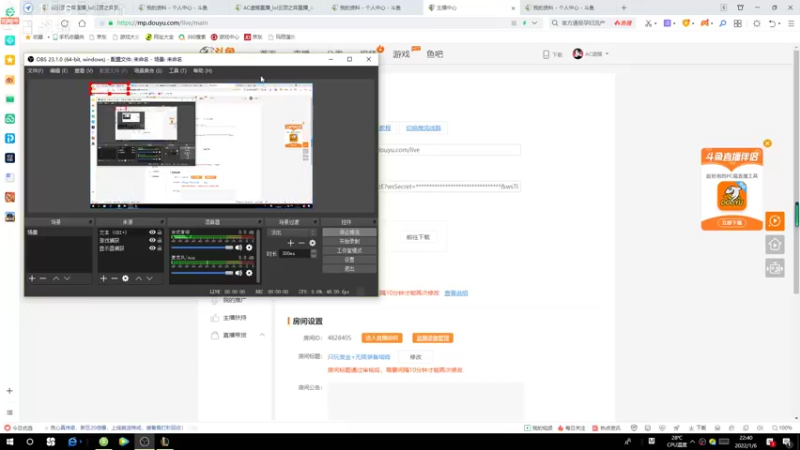Open 查看说明 link on Douyu page
The width and height of the screenshot is (800, 450).
(x=456, y=293)
